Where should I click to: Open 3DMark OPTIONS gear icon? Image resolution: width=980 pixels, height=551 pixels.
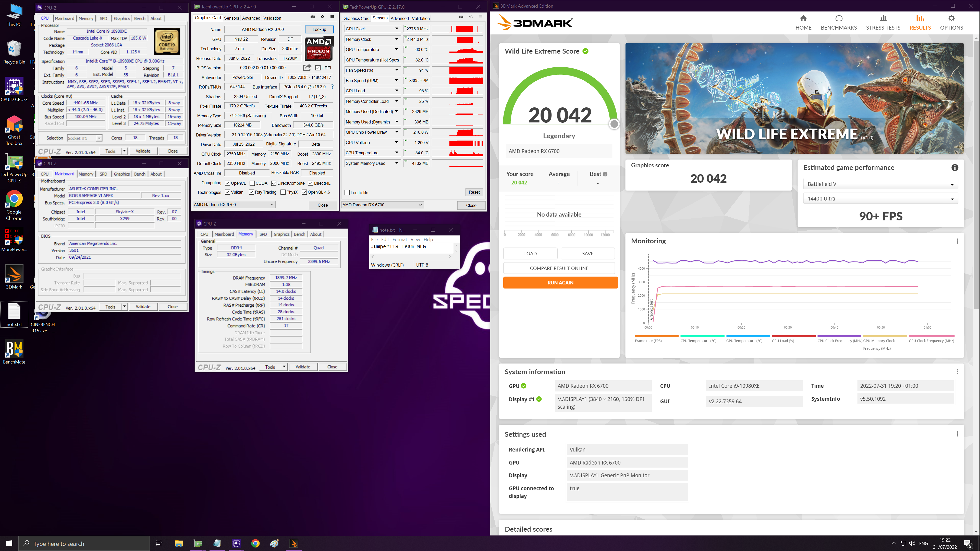pos(951,18)
